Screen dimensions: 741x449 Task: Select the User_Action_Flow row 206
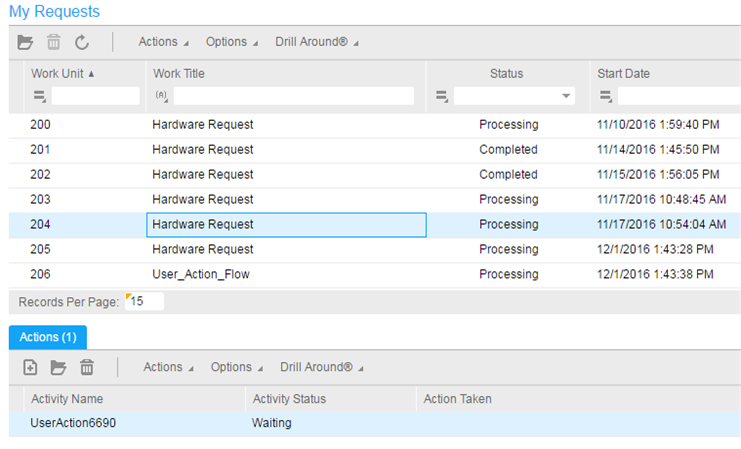(x=200, y=274)
